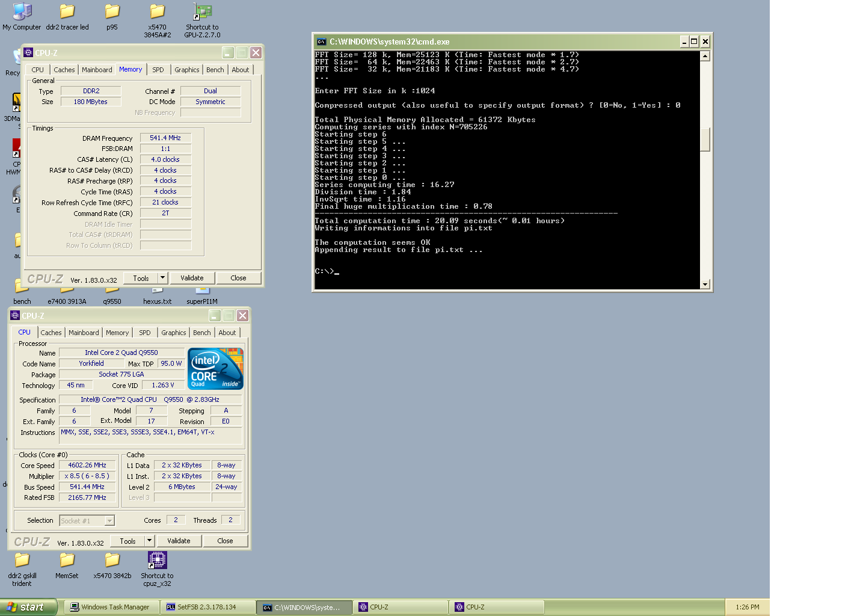This screenshot has height=616, width=866.
Task: Open SPD tab in upper CPU-Z window
Action: point(158,70)
